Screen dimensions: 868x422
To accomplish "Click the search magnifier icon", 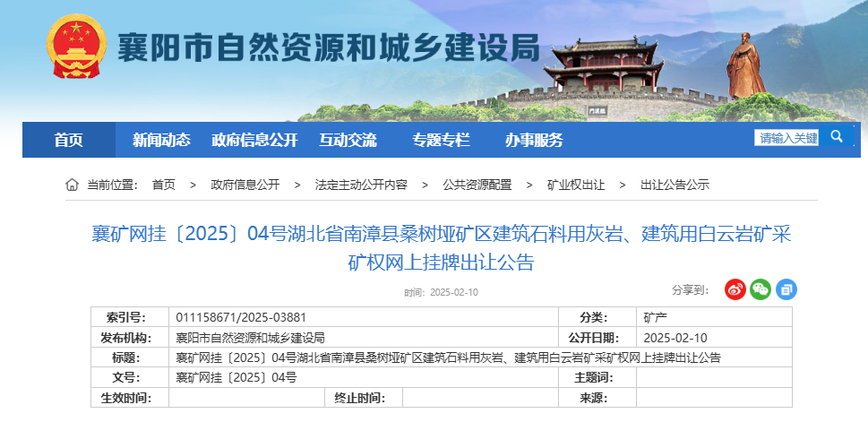I will 837,136.
